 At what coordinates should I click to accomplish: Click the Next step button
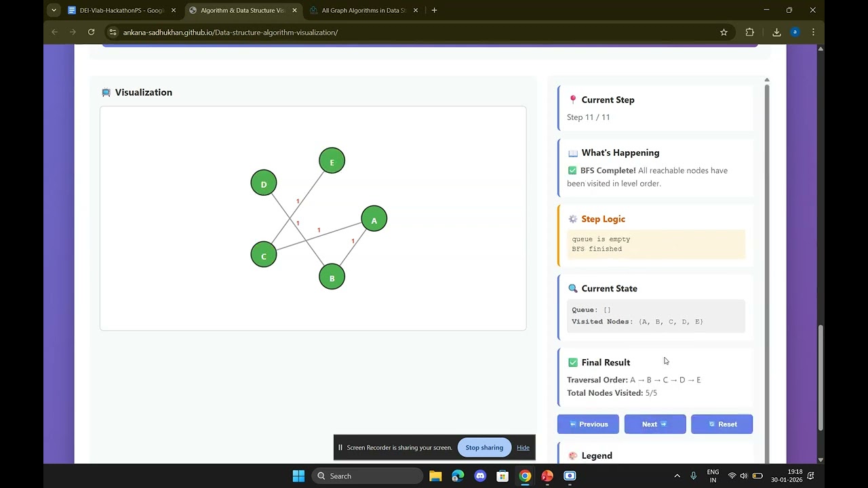(x=655, y=424)
